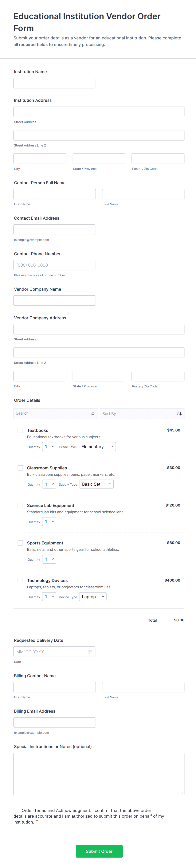Enable the Science Lab Equipment checkbox
Viewport: 196px width, 868px height.
(x=20, y=505)
